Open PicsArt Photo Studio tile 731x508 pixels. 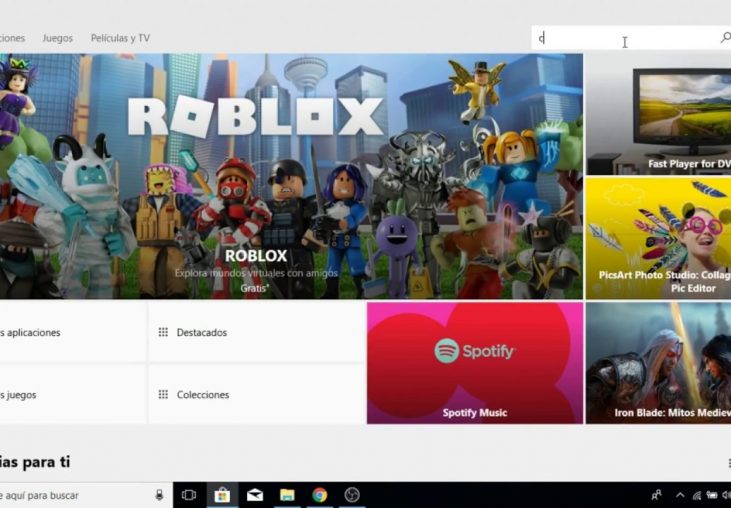click(x=658, y=238)
